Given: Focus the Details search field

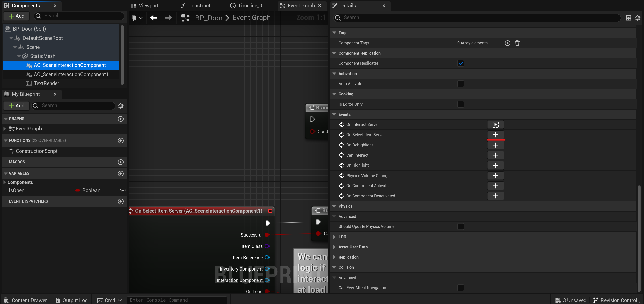Looking at the screenshot, I should click(477, 18).
